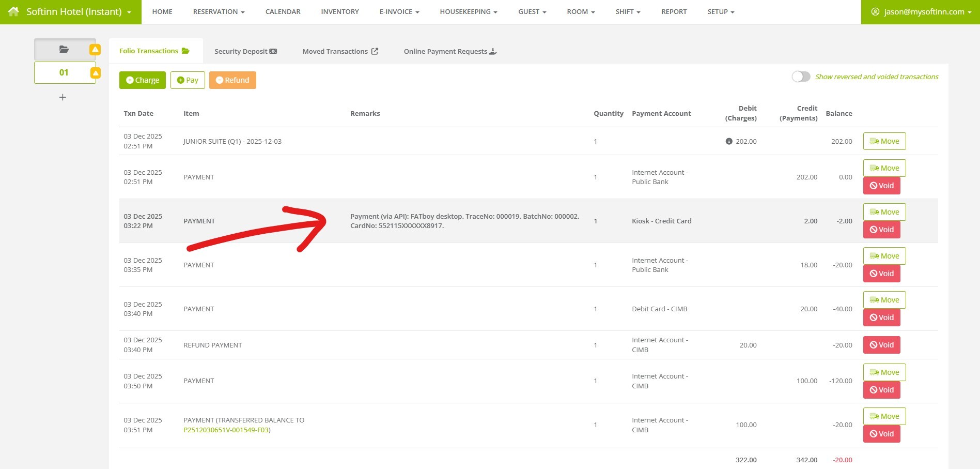Viewport: 980px width, 469px height.
Task: Click the warning triangle on the folder folio tab
Action: [95, 49]
